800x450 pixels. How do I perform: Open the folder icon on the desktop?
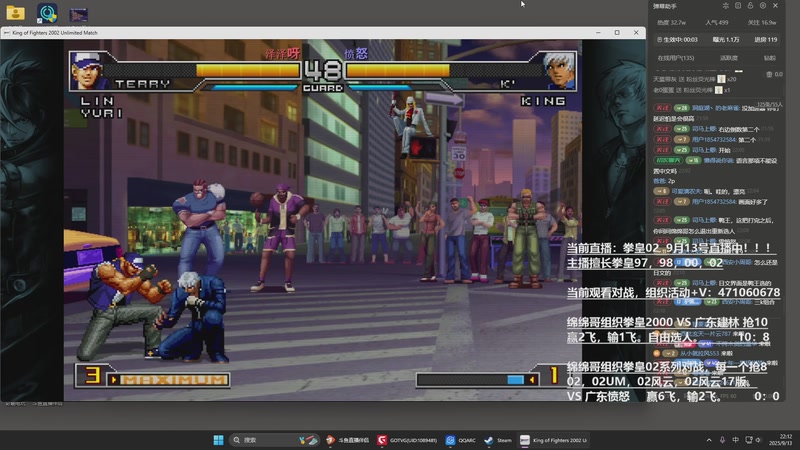tap(15, 13)
